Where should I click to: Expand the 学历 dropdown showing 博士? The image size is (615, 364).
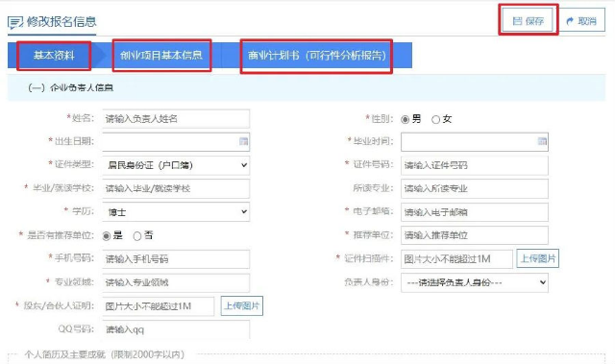(x=176, y=212)
